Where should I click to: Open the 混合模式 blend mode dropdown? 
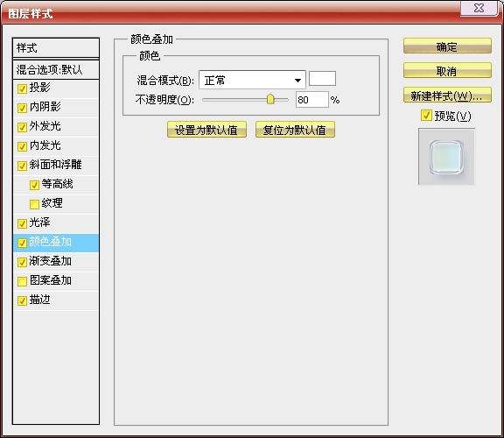252,80
